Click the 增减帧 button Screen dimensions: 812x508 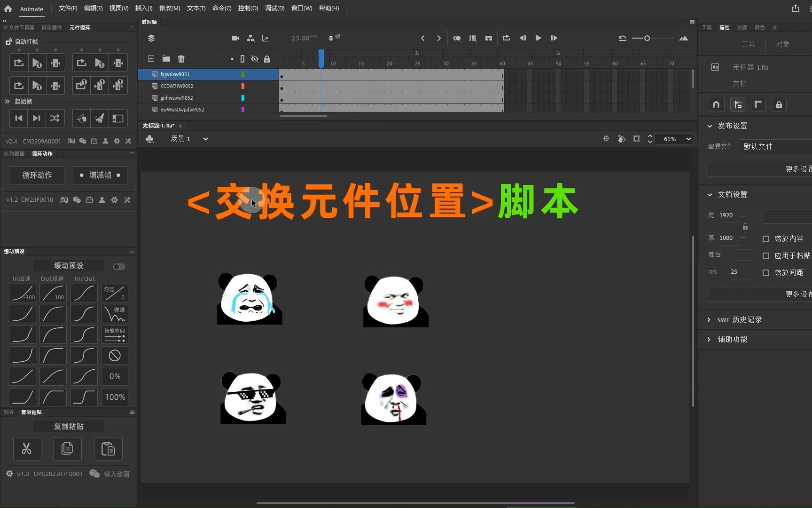(x=100, y=175)
